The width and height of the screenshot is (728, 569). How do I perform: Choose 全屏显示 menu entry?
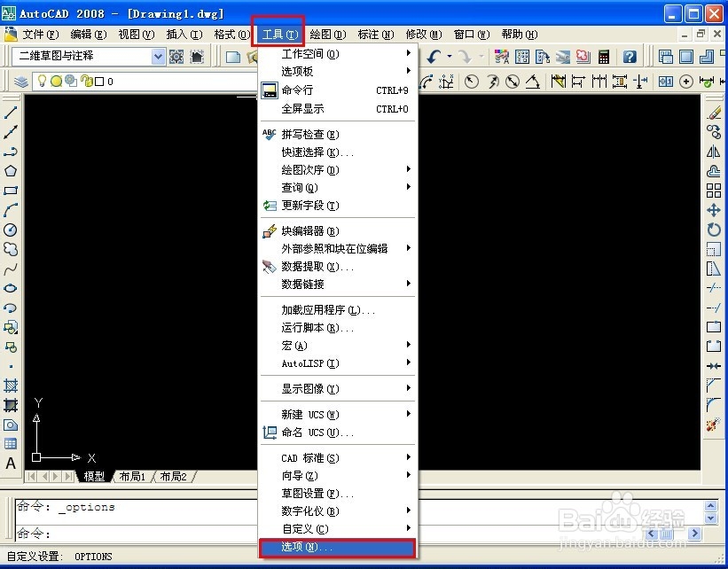pyautogui.click(x=338, y=109)
